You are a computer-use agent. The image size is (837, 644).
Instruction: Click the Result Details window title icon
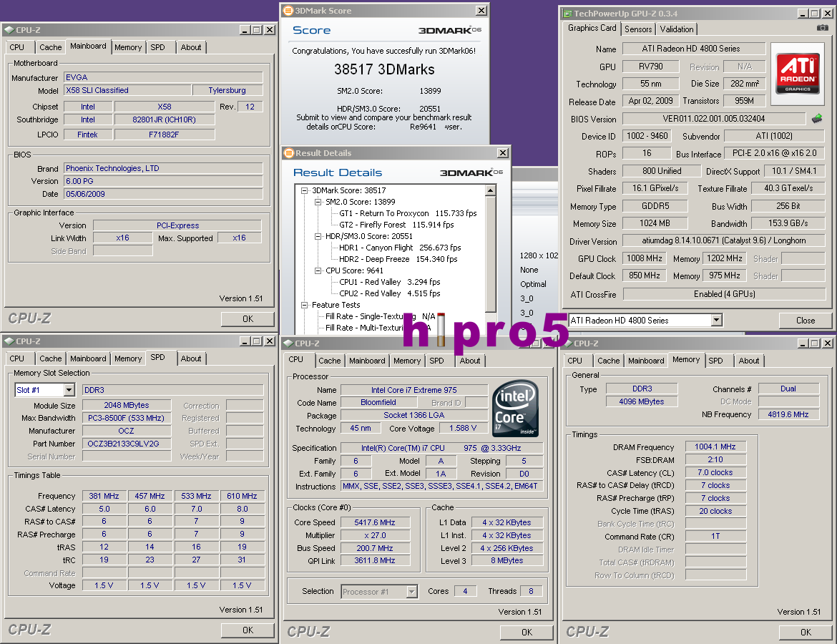pyautogui.click(x=289, y=153)
